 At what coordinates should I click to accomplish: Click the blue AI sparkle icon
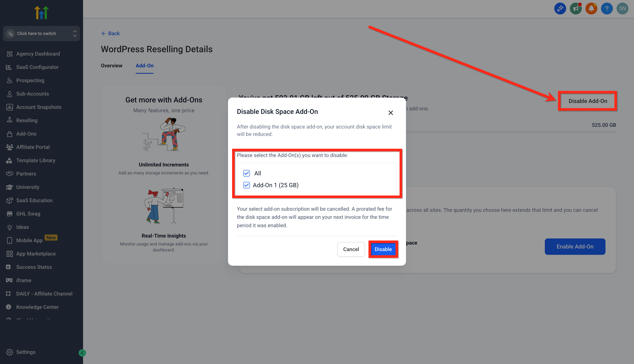tap(560, 9)
